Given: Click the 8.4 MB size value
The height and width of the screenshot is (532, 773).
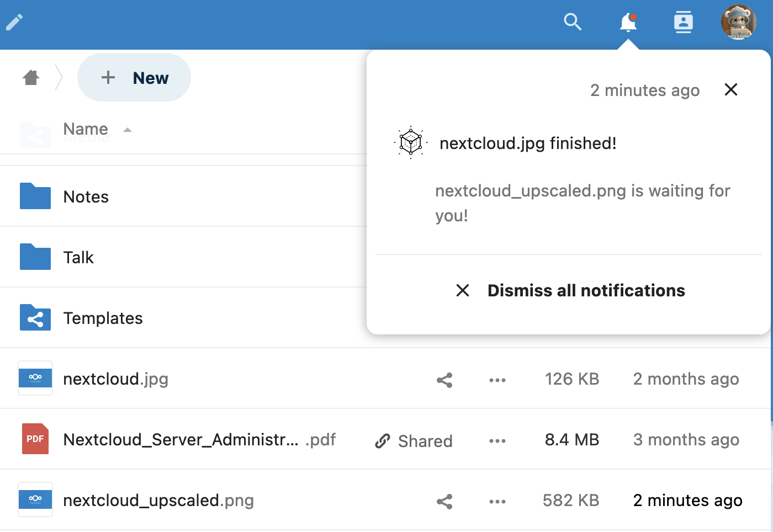Looking at the screenshot, I should coord(572,440).
